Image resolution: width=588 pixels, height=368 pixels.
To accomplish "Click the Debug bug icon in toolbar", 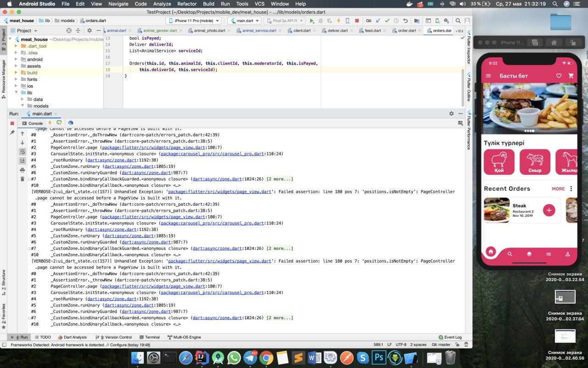I will [x=321, y=21].
